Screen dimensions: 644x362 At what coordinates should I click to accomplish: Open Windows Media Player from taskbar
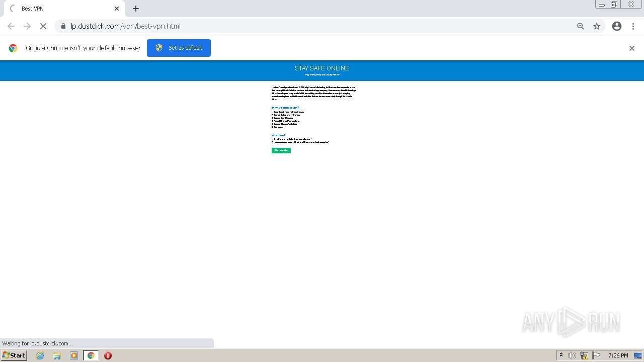click(74, 355)
